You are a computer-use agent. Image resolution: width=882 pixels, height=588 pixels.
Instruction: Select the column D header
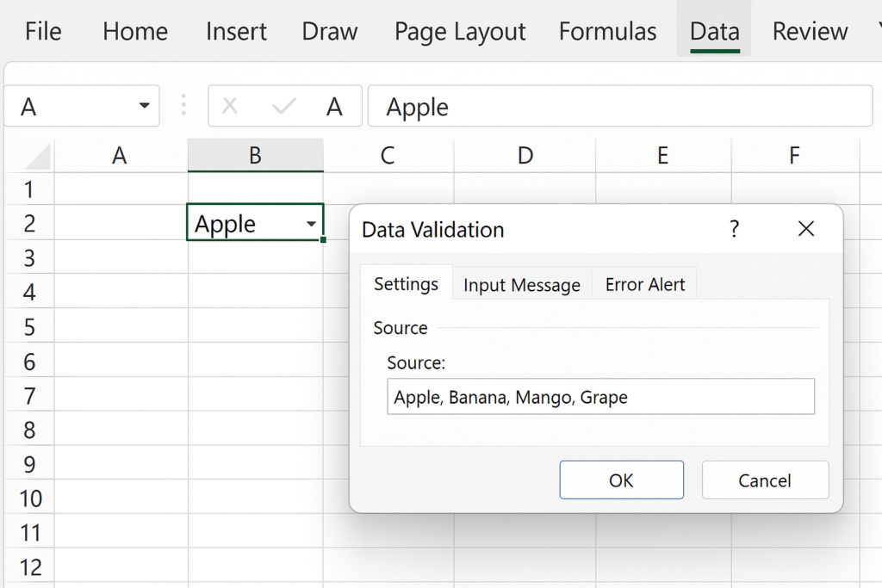pos(525,156)
